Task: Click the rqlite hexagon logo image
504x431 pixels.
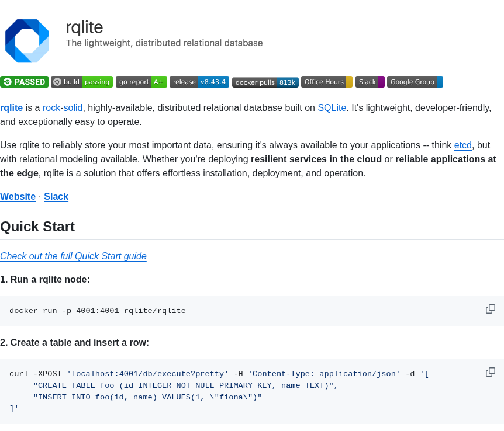Action: (27, 41)
